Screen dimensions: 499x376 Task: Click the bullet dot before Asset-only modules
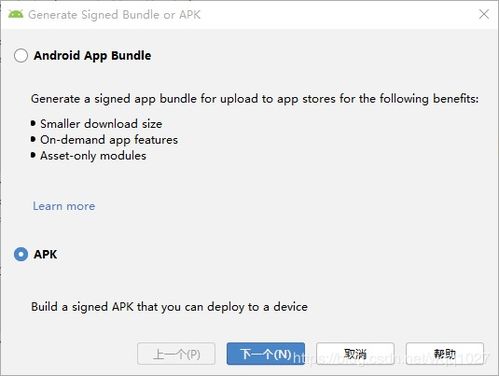tap(33, 155)
